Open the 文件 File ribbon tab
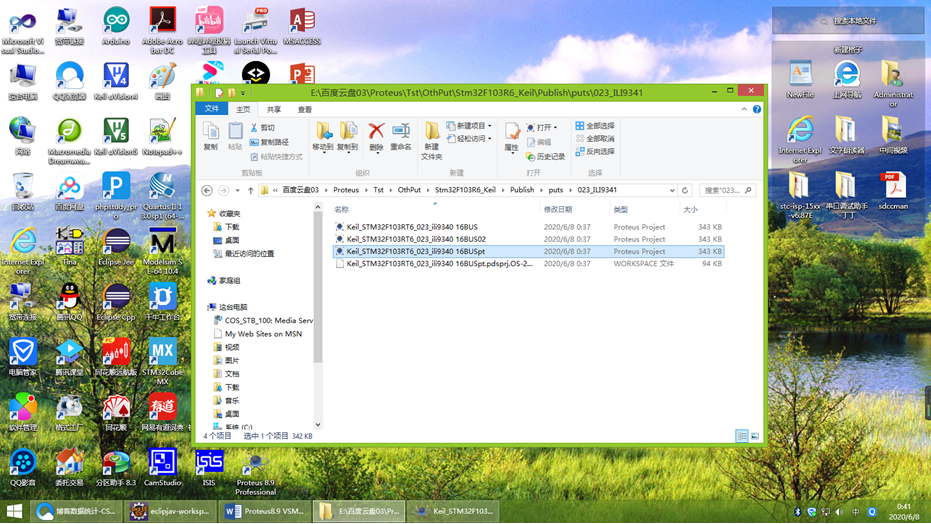The width and height of the screenshot is (931, 524). [211, 109]
